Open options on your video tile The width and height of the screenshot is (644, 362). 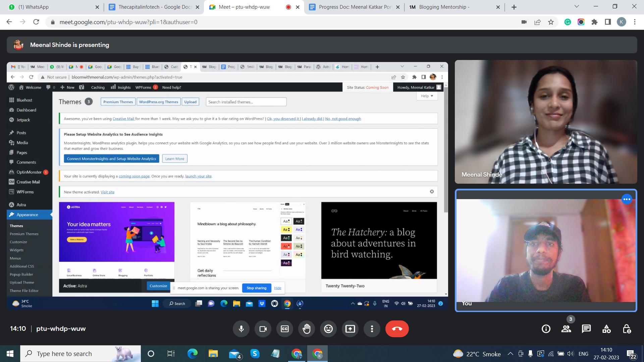click(x=627, y=199)
